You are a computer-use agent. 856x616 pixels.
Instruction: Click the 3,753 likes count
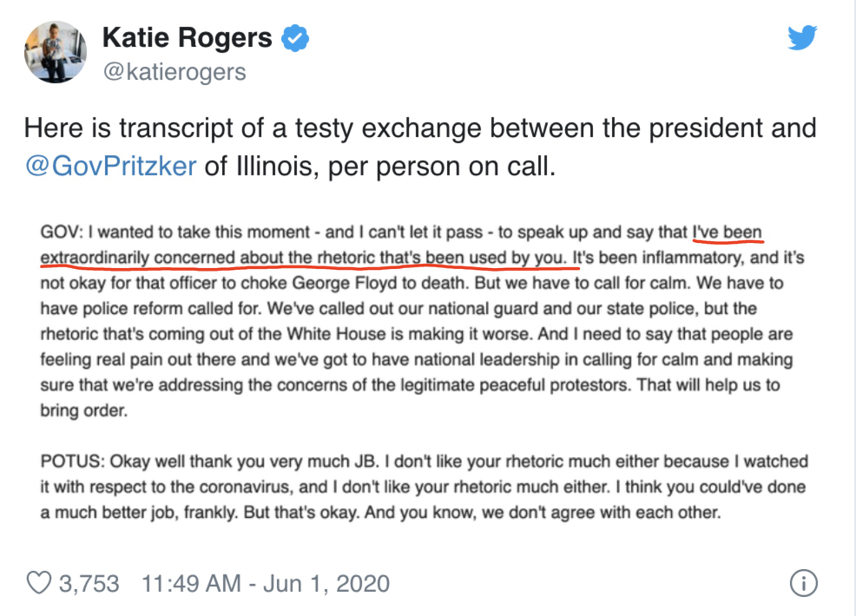point(89,583)
